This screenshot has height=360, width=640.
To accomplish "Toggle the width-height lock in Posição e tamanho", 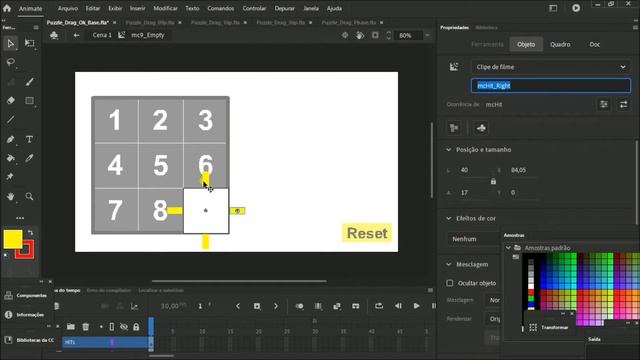I will [x=493, y=181].
